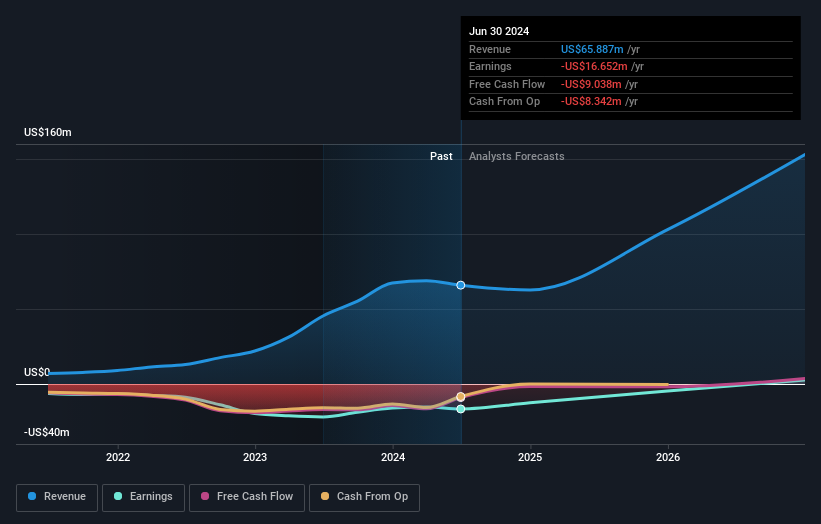This screenshot has width=821, height=524.
Task: Click the US$160m y-axis label
Action: (x=48, y=132)
